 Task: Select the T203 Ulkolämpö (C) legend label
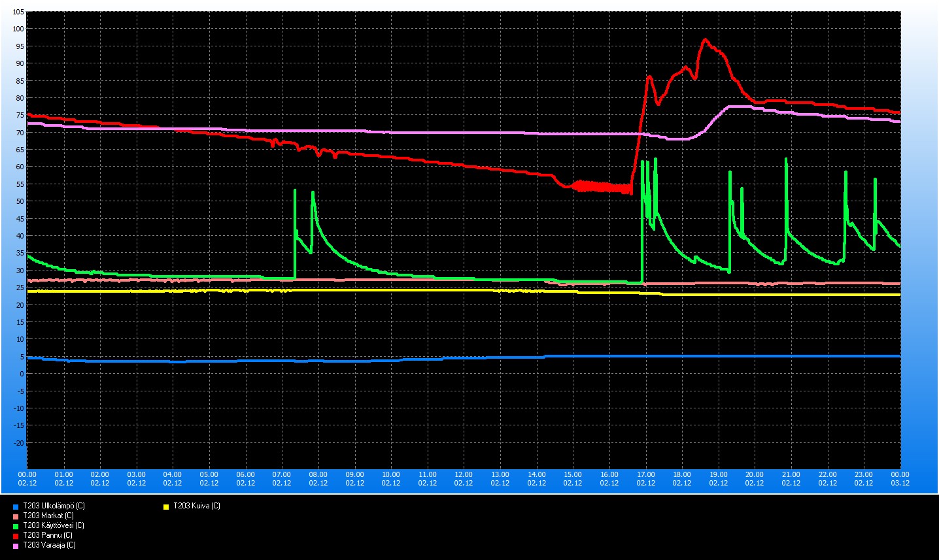[x=54, y=506]
